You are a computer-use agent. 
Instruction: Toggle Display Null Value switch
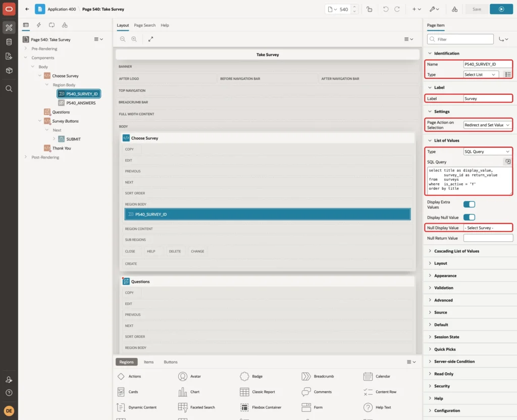pos(469,217)
